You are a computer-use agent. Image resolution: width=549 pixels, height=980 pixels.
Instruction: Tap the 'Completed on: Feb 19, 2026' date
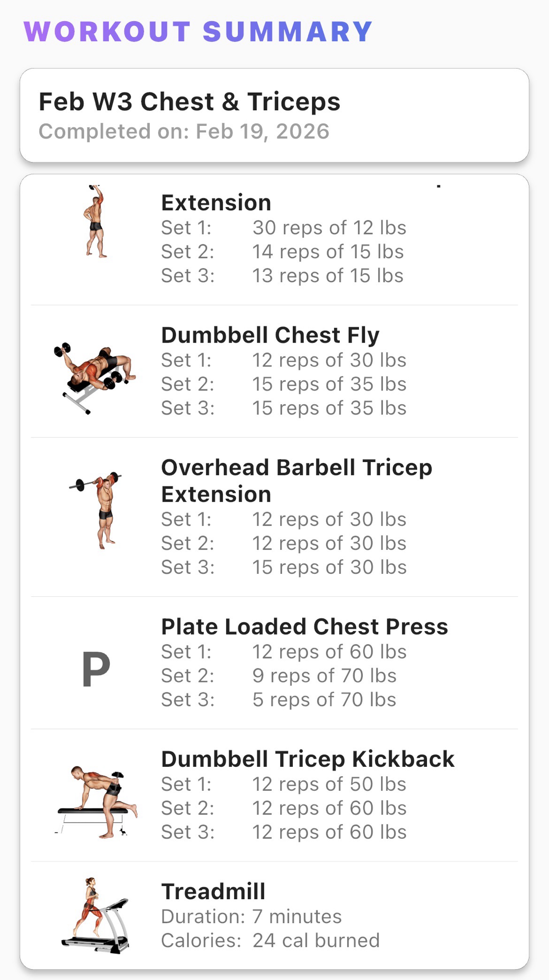[x=184, y=131]
